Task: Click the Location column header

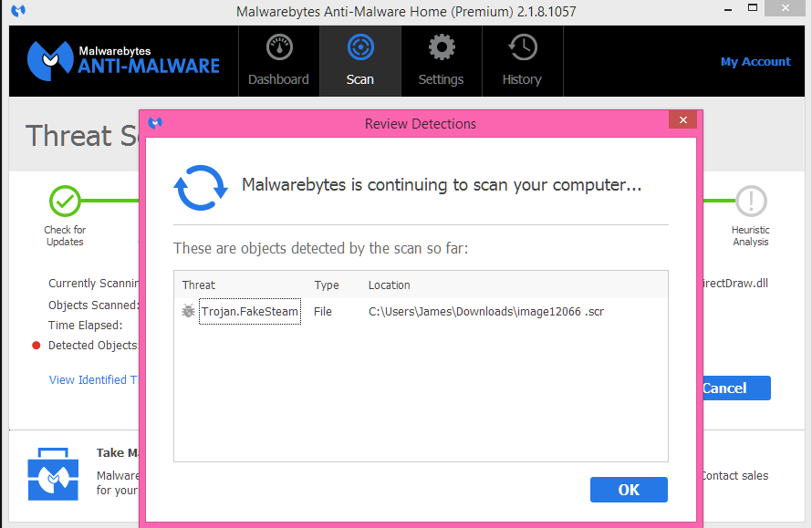Action: pos(390,285)
